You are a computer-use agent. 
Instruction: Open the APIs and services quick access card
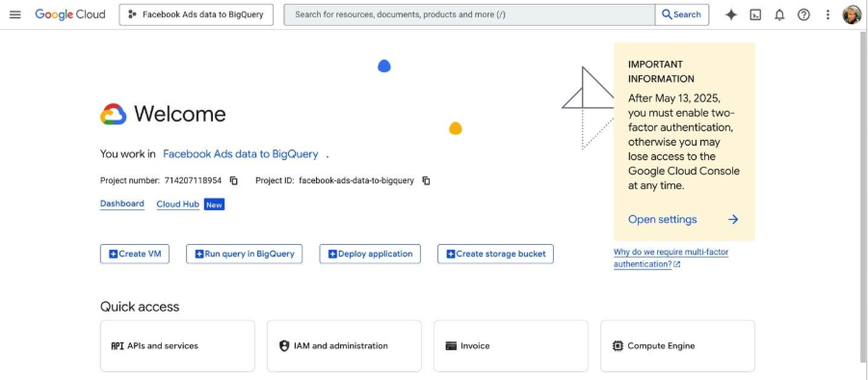point(177,345)
